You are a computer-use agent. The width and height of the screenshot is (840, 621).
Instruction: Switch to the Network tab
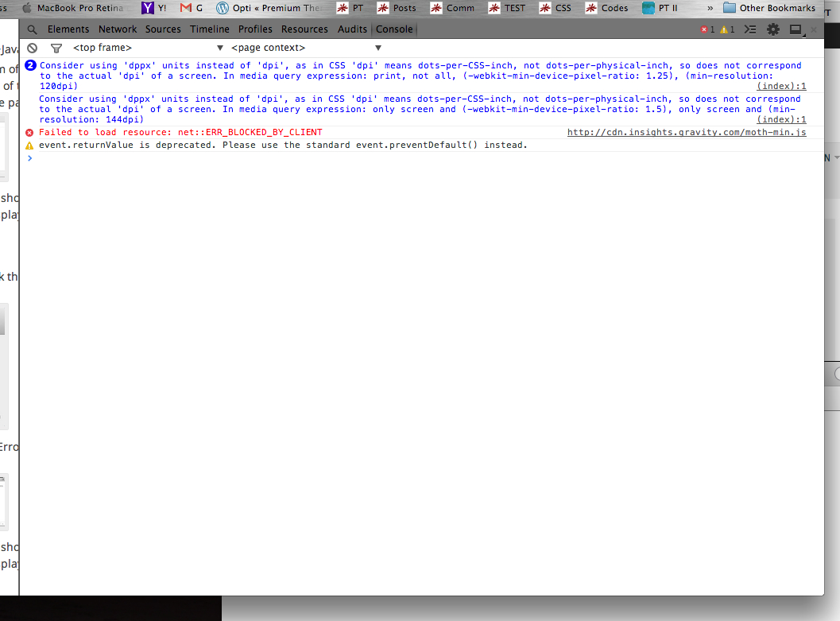[x=118, y=29]
